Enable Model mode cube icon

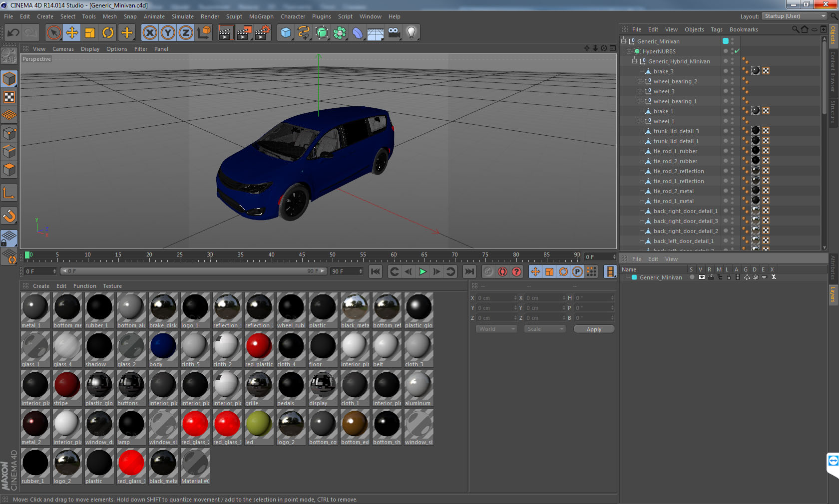pyautogui.click(x=9, y=79)
